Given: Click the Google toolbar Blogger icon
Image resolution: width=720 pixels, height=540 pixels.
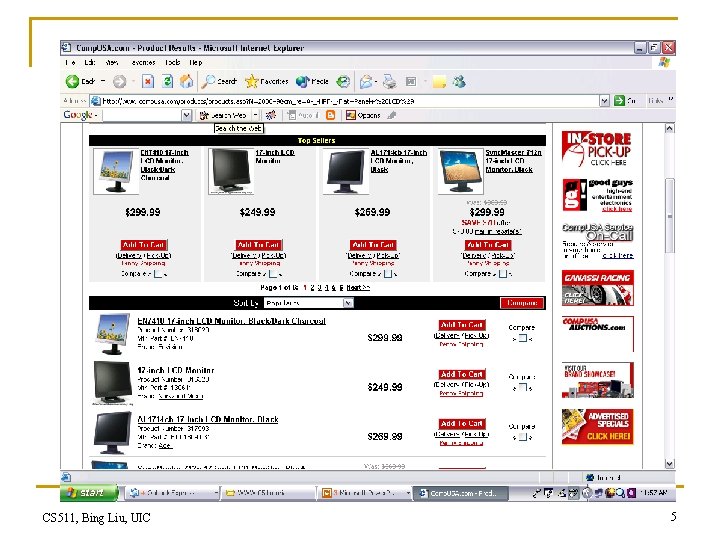Looking at the screenshot, I should click(x=331, y=115).
